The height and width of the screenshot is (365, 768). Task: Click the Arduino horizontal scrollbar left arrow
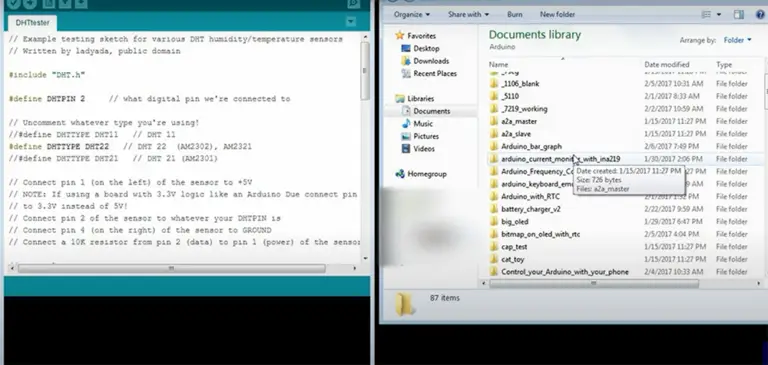(x=12, y=268)
